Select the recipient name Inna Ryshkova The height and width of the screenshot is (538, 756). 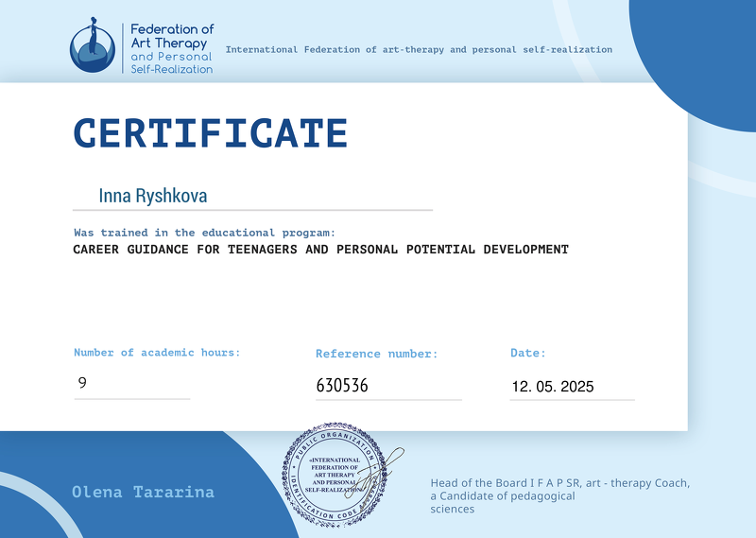tap(152, 196)
